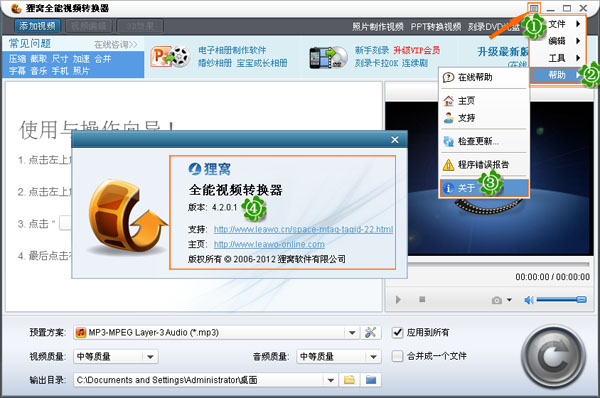
Task: Click the 程序错误报告 warning icon
Action: 448,165
